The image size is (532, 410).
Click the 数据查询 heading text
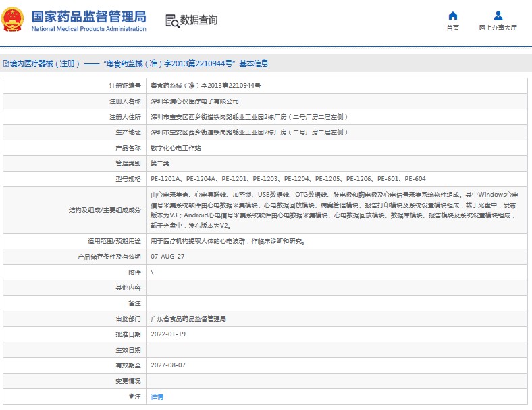(x=198, y=20)
